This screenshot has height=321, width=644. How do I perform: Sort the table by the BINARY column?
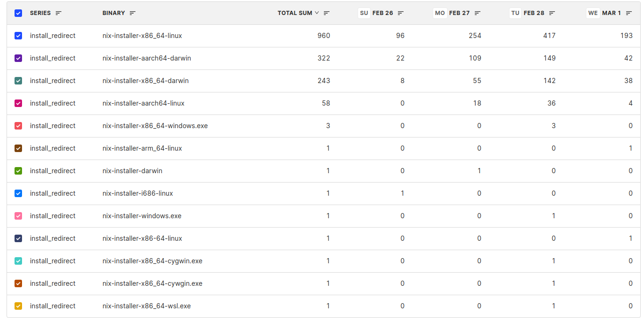(x=114, y=13)
